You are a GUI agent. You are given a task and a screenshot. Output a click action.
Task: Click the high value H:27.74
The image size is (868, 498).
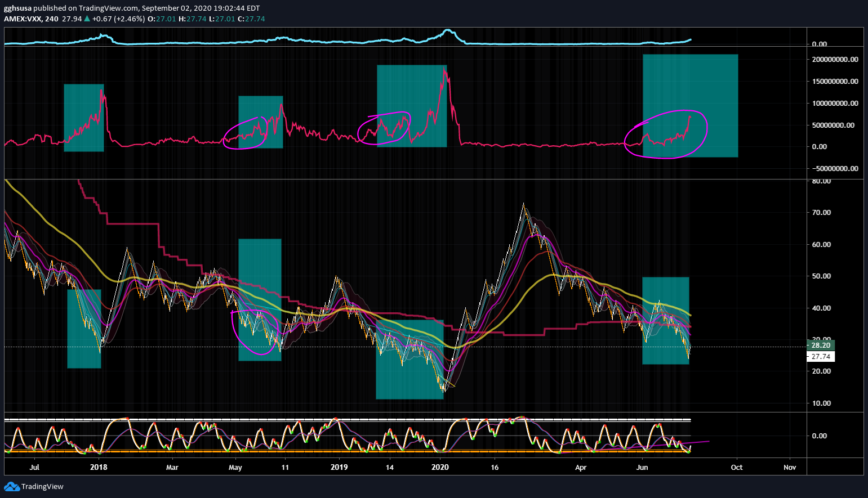(x=192, y=19)
